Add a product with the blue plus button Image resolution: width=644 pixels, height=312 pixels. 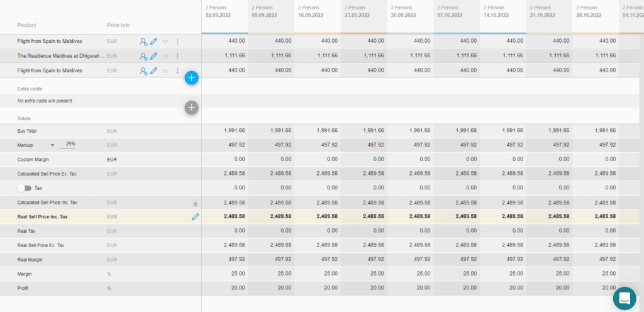click(x=191, y=77)
